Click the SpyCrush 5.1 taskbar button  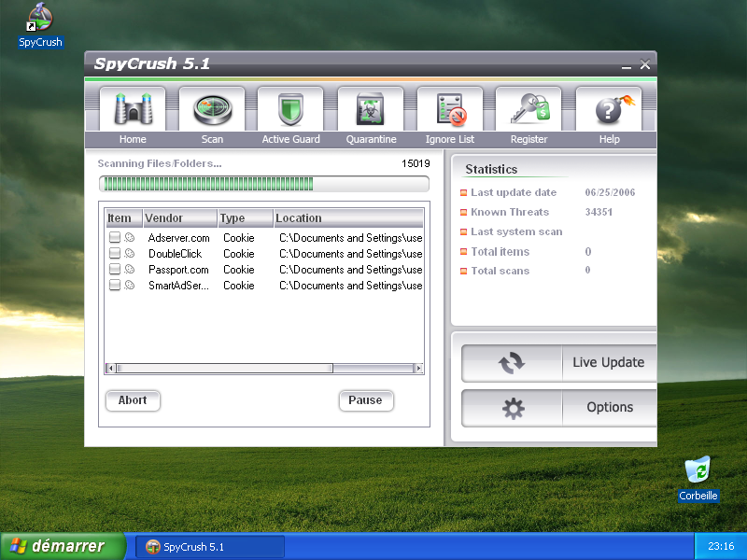pyautogui.click(x=210, y=547)
